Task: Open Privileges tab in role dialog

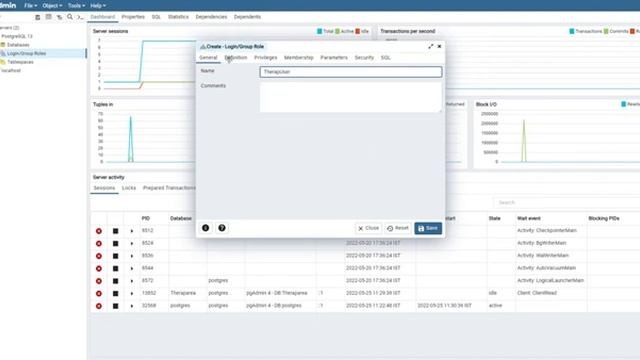Action: tap(265, 58)
